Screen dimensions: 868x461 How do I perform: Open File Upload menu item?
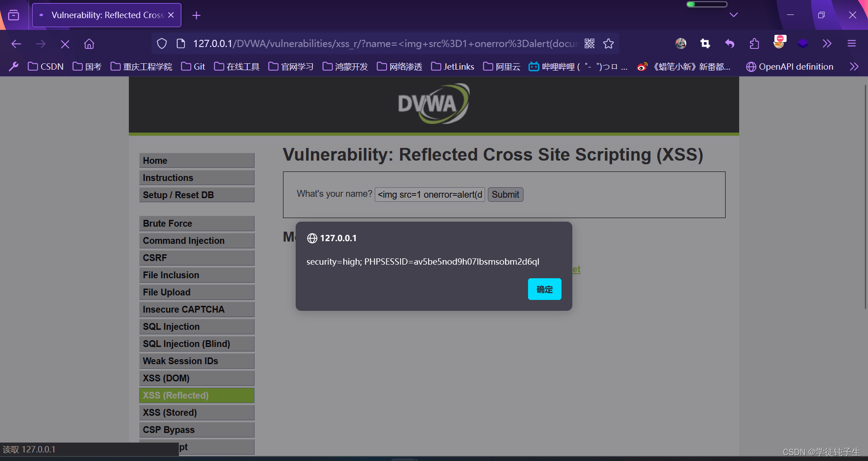pyautogui.click(x=197, y=292)
